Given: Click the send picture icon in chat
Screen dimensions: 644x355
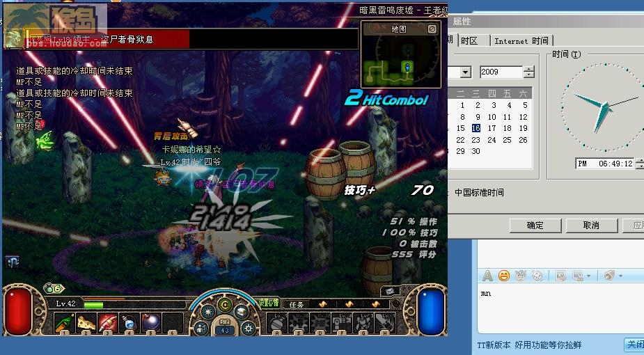Looking at the screenshot, I should click(560, 276).
